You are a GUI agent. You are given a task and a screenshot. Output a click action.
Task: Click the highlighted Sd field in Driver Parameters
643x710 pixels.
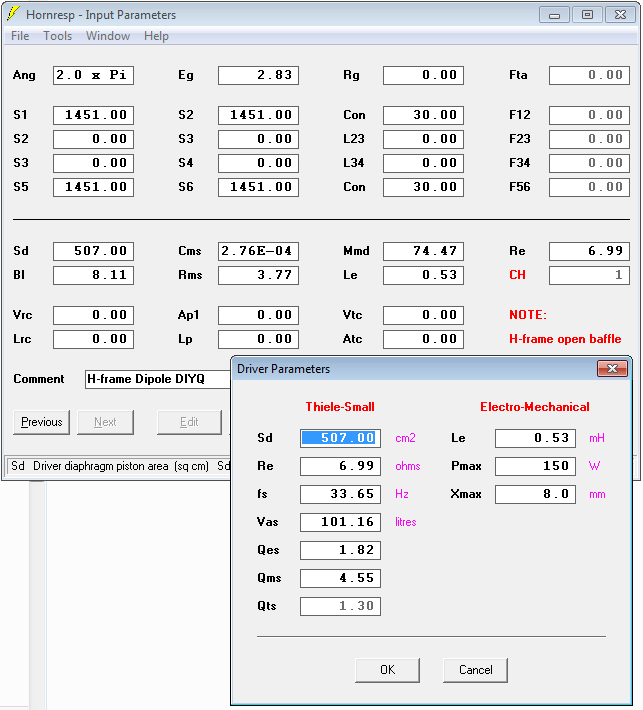(341, 438)
